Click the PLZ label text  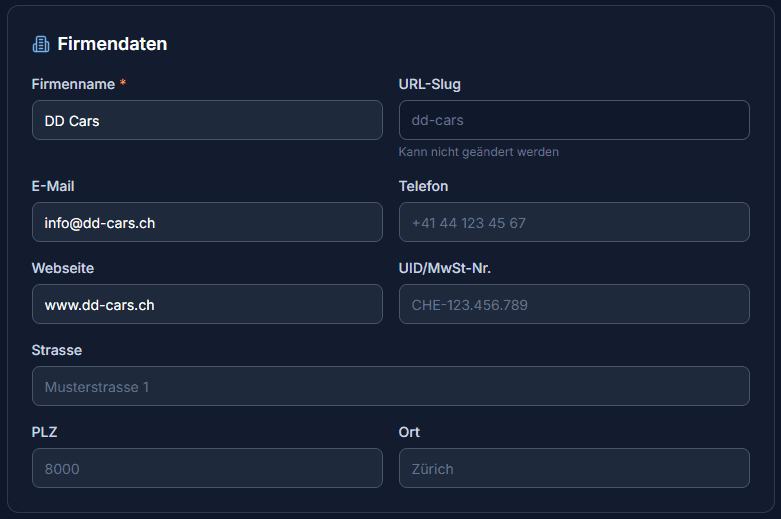pos(45,432)
